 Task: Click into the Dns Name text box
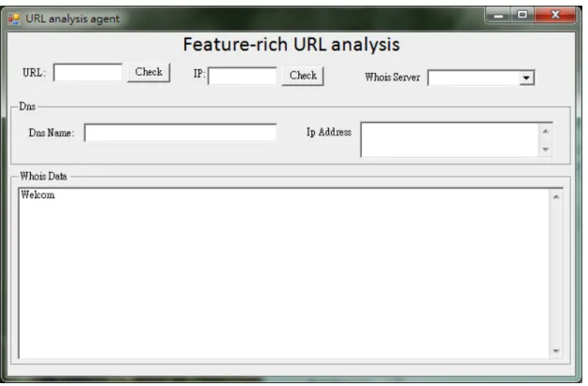(180, 133)
